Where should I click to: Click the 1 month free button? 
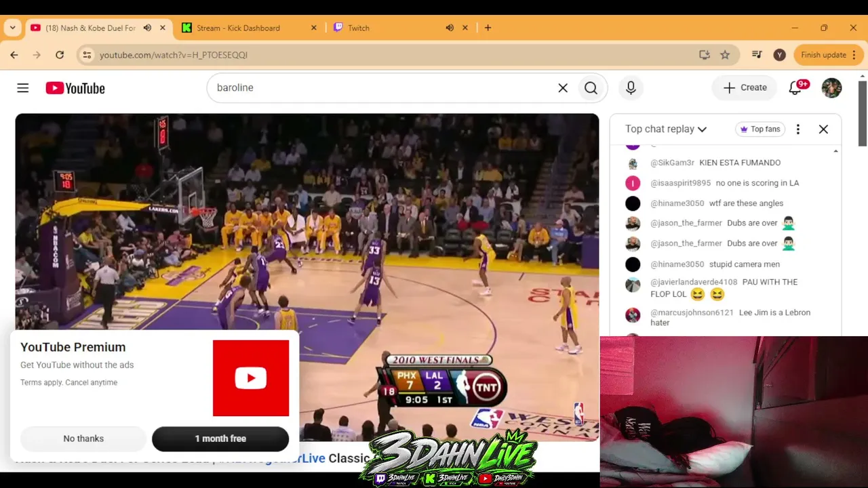pyautogui.click(x=220, y=439)
